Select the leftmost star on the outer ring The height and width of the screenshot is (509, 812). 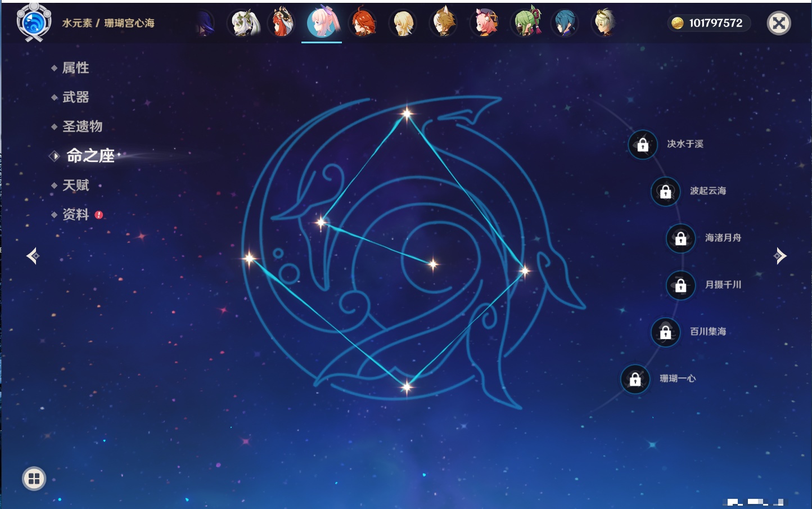coord(249,259)
